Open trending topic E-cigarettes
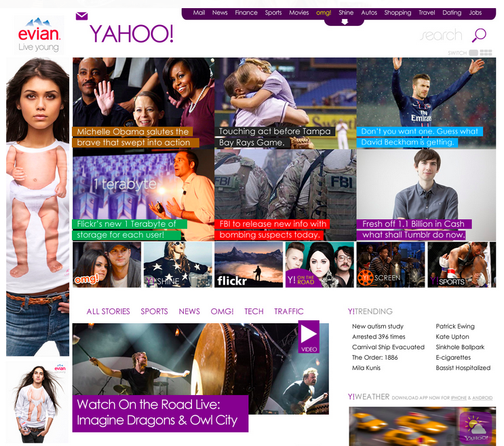The image size is (504, 446). [453, 357]
